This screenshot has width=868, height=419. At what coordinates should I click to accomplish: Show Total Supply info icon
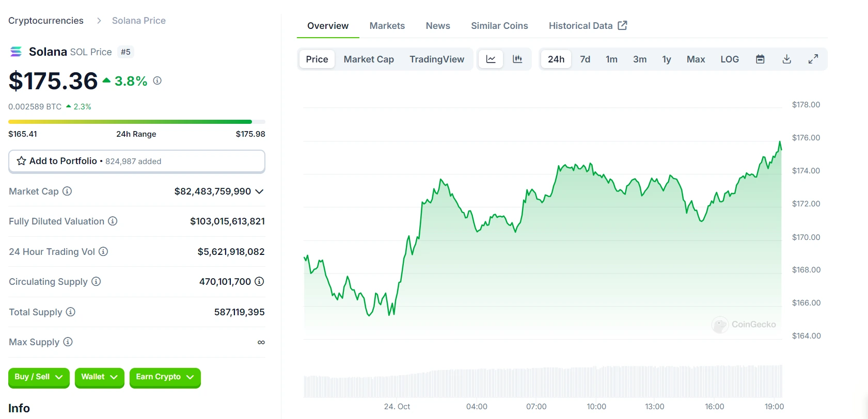(71, 312)
